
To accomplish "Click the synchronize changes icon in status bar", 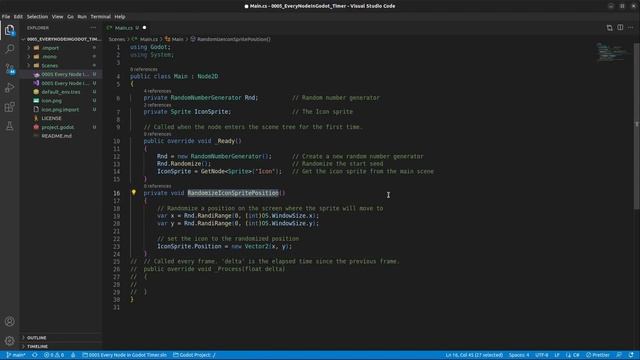I will [x=35, y=355].
